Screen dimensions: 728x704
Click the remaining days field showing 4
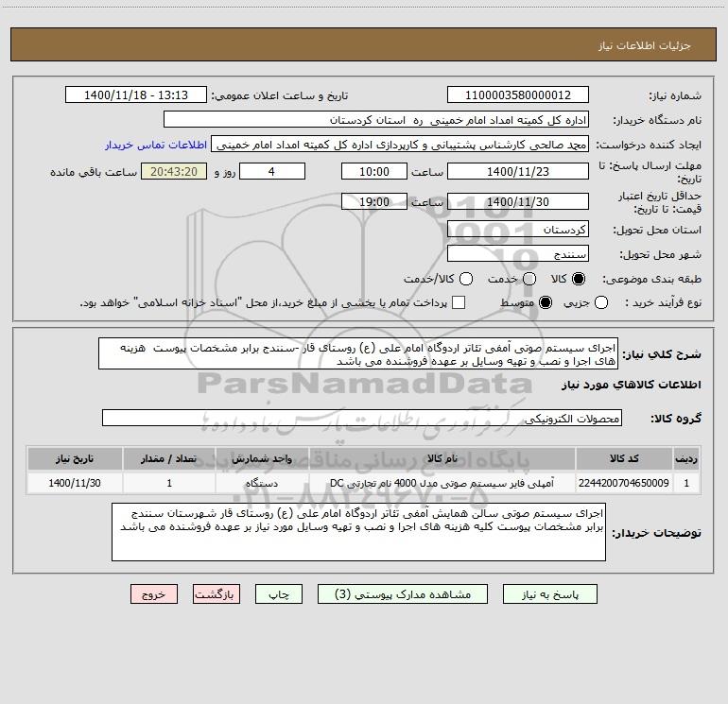[271, 171]
